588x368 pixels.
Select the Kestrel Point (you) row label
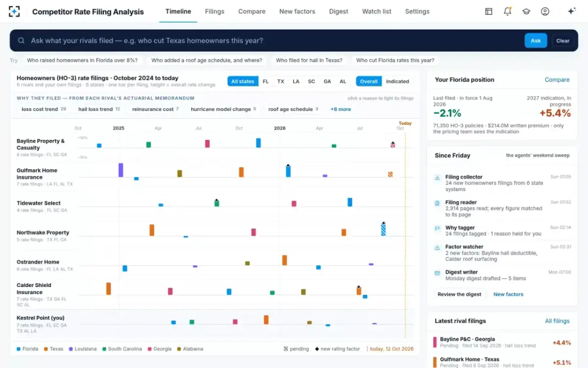pyautogui.click(x=41, y=318)
